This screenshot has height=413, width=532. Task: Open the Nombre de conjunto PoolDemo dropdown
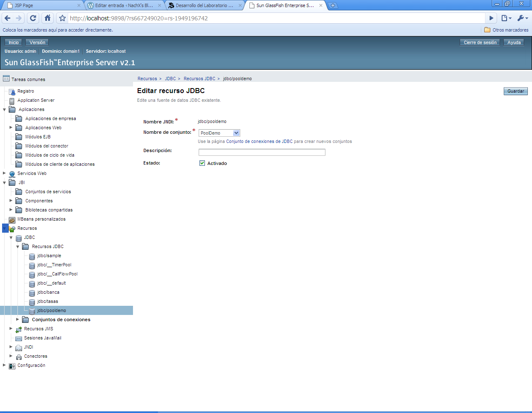(219, 133)
